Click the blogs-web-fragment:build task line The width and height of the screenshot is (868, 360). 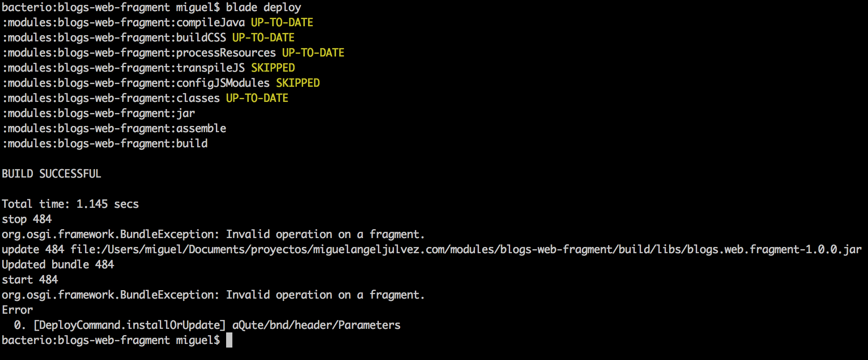pos(105,144)
